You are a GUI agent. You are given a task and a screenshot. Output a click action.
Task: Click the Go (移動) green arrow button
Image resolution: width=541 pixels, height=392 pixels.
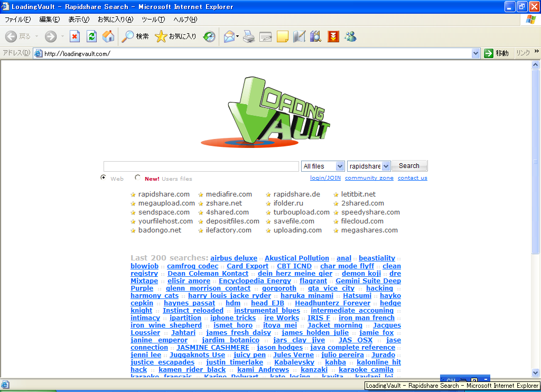496,53
